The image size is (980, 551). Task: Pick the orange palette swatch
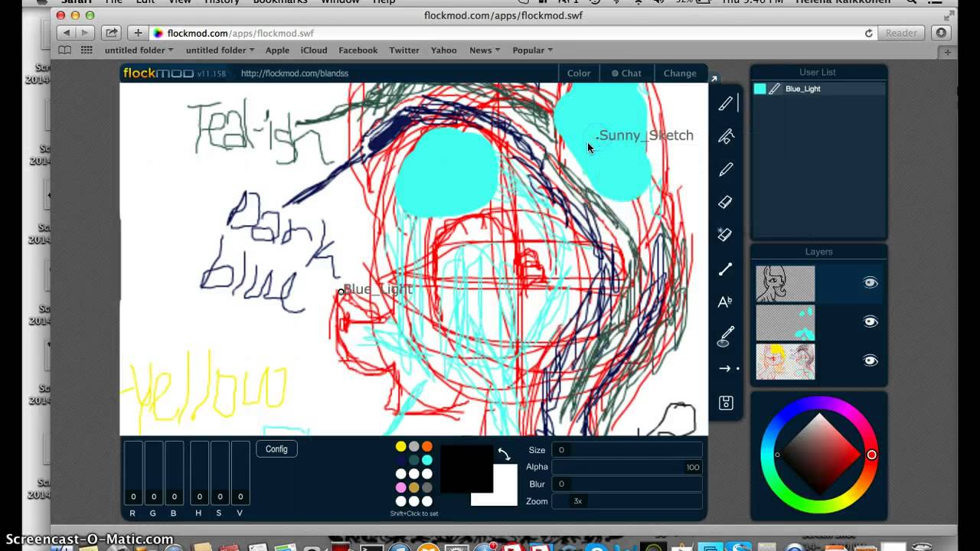point(427,447)
